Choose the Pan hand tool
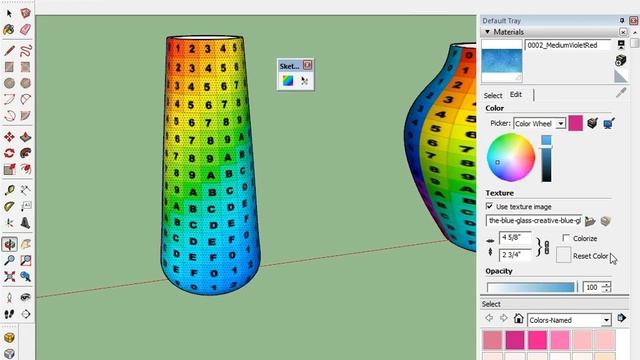The width and height of the screenshot is (640, 360). point(25,244)
